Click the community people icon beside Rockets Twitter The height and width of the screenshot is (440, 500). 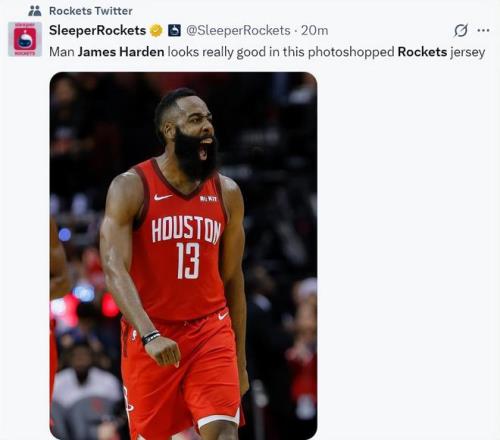click(35, 11)
